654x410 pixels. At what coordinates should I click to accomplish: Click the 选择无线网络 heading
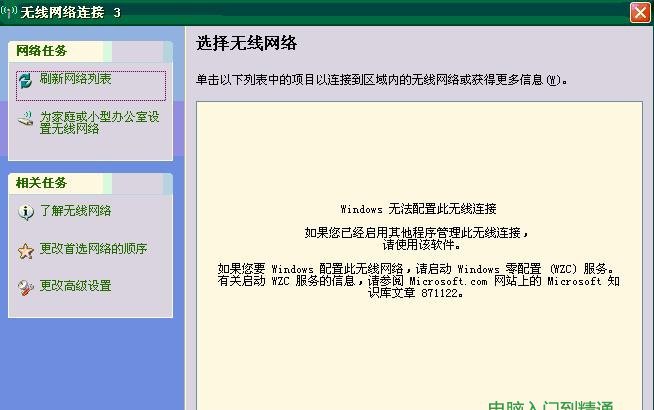click(247, 43)
